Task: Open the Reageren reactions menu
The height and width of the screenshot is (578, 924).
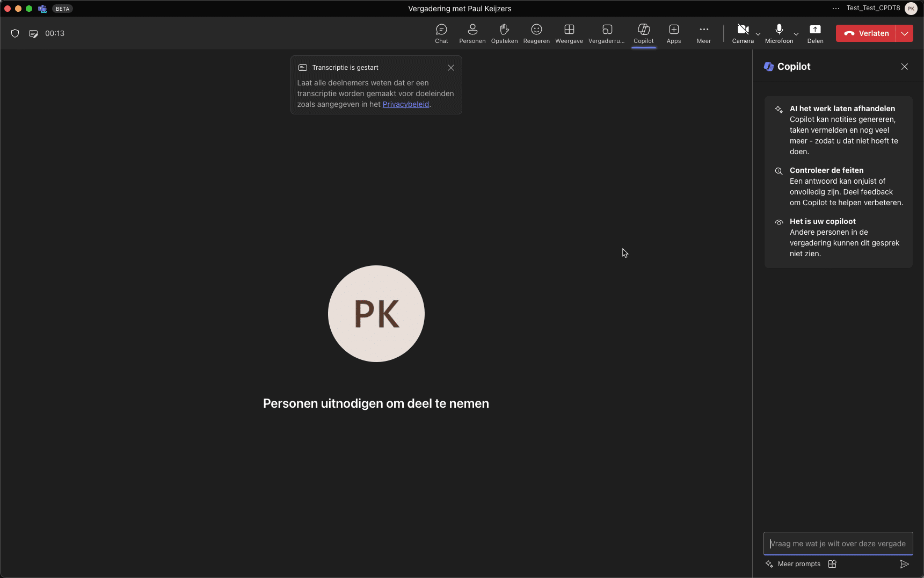Action: pos(536,33)
